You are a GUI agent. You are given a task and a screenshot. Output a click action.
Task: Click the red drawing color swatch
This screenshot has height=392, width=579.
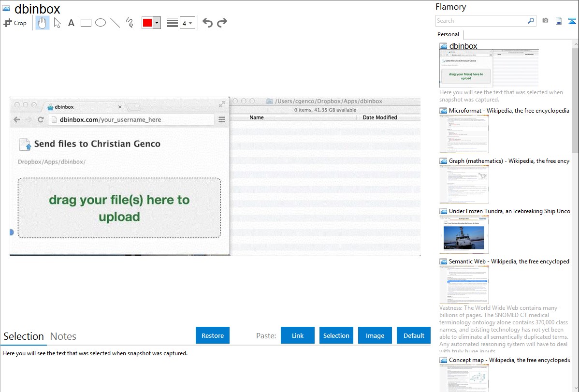(x=147, y=23)
